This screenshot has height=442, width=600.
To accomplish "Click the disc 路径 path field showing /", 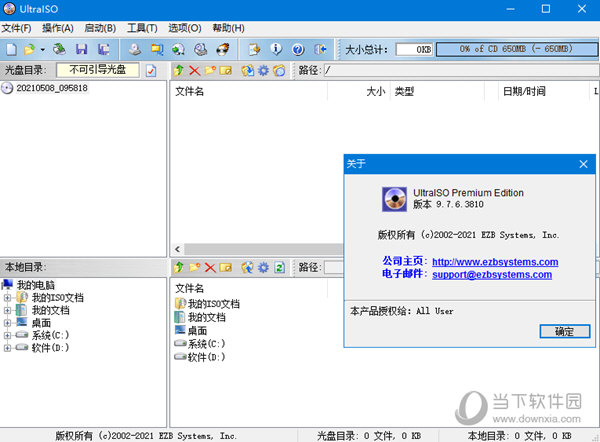I will coord(461,70).
